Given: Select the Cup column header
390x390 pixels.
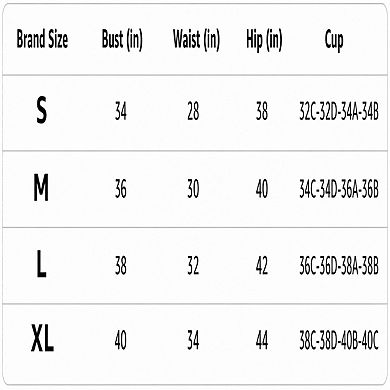Looking at the screenshot, I should click(x=334, y=41).
